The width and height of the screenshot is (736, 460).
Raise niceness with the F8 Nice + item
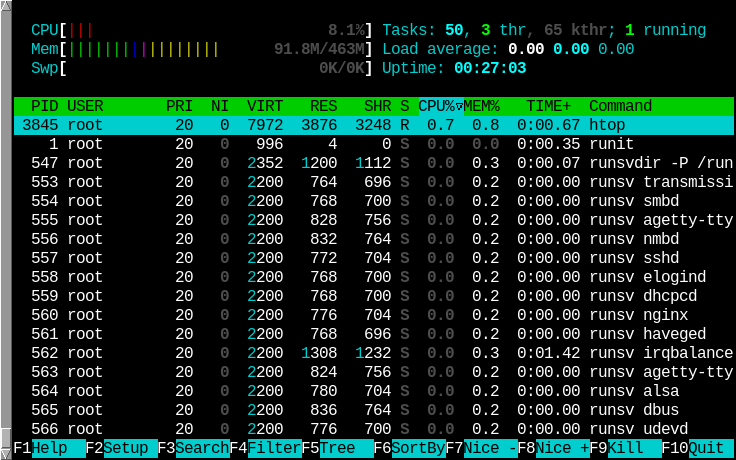point(554,448)
